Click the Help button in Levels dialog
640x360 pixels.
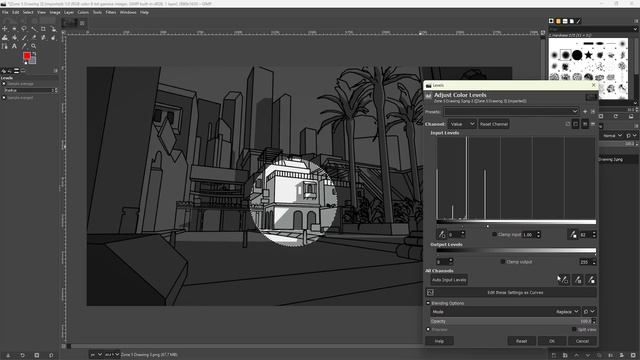pyautogui.click(x=439, y=341)
